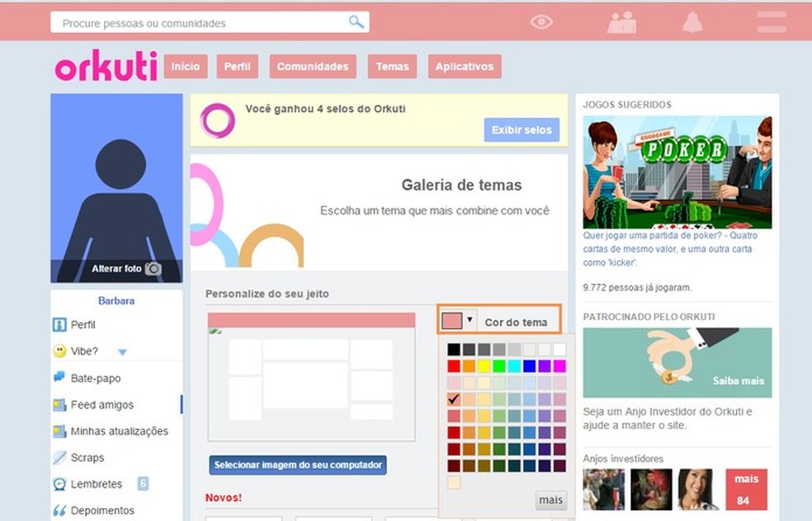Click the second investor photo thumbnail
The image size is (812, 521).
[651, 490]
